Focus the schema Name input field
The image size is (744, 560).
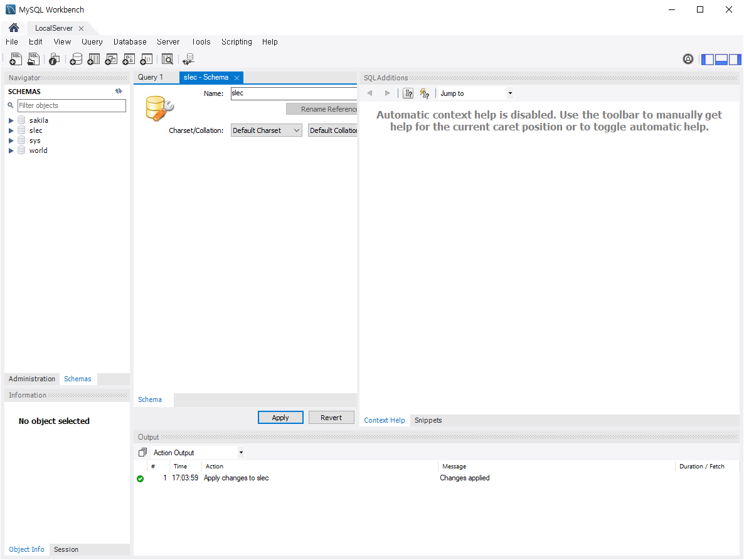click(x=294, y=93)
